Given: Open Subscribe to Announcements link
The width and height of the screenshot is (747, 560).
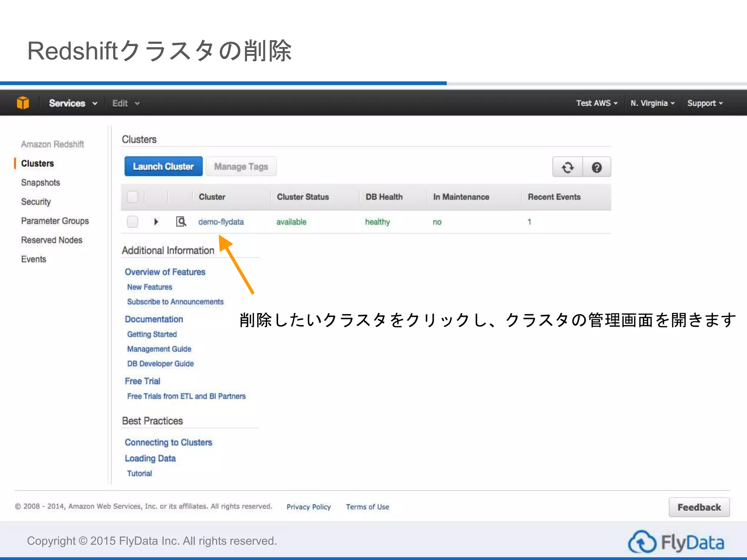Looking at the screenshot, I should point(175,302).
